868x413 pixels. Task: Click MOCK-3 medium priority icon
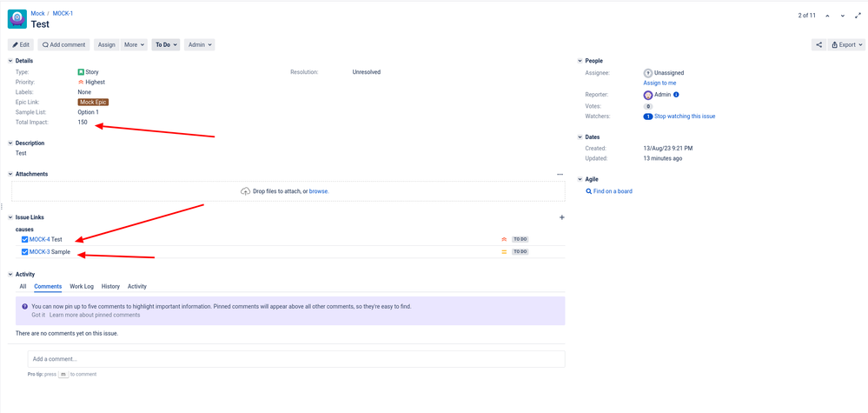(x=504, y=252)
